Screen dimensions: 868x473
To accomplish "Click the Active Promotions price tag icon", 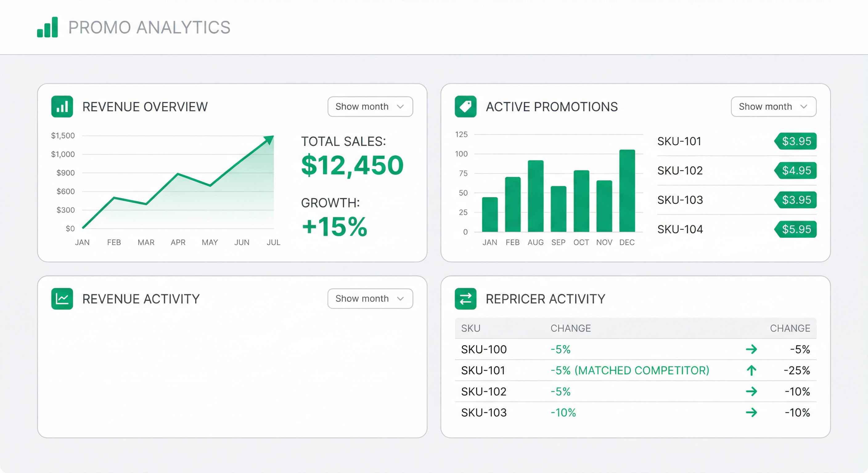I will [x=465, y=107].
